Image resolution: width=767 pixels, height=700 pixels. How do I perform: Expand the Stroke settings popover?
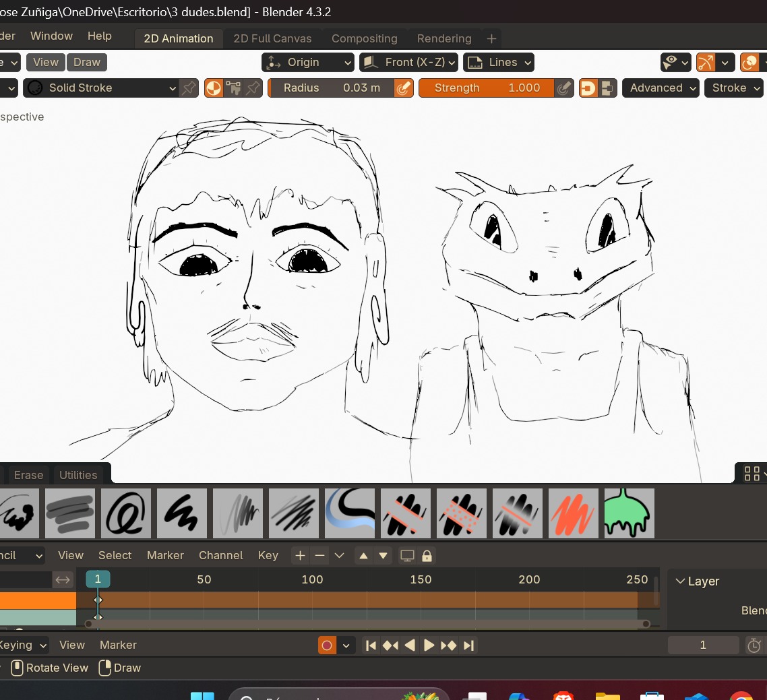click(734, 88)
